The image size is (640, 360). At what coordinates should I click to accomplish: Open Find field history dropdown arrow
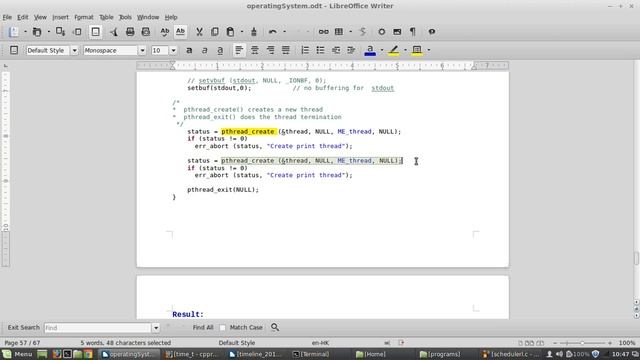click(x=156, y=328)
